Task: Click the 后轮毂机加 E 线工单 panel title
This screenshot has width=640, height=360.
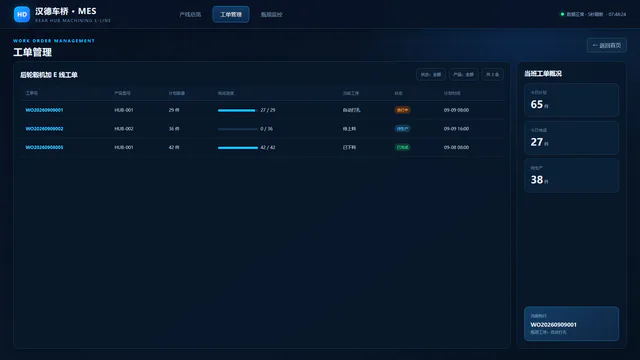Action: click(x=49, y=75)
